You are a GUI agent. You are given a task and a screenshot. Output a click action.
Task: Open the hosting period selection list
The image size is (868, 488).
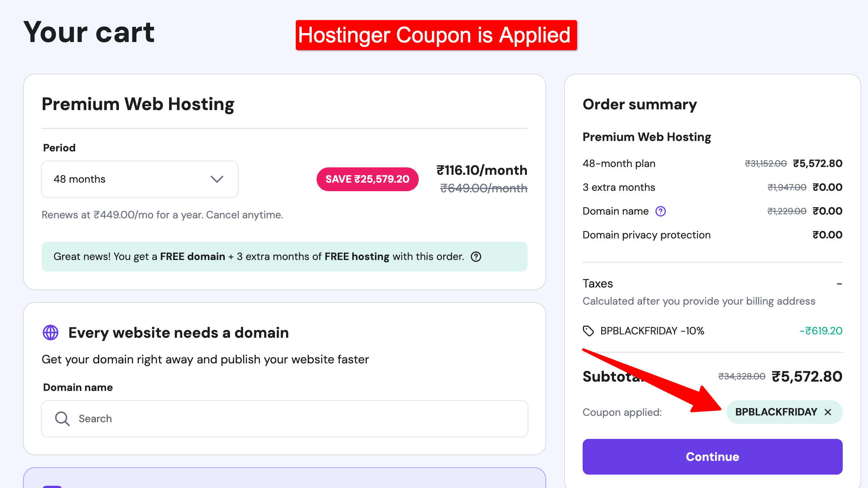click(x=139, y=179)
